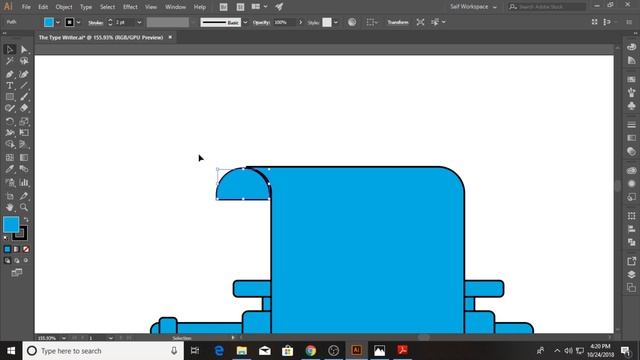Expand the opacity options arrow
The width and height of the screenshot is (640, 360).
301,22
